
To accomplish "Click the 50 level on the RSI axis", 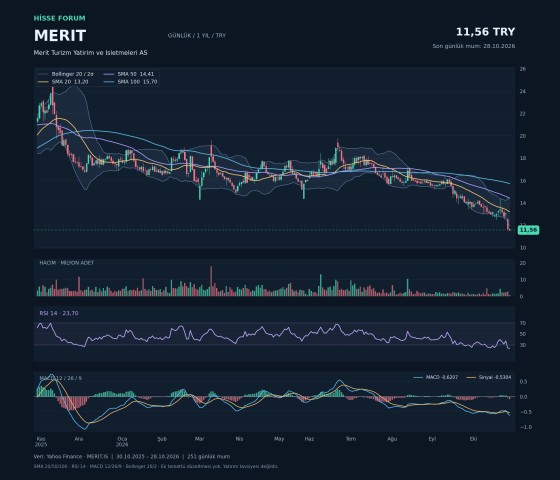I will 522,334.
